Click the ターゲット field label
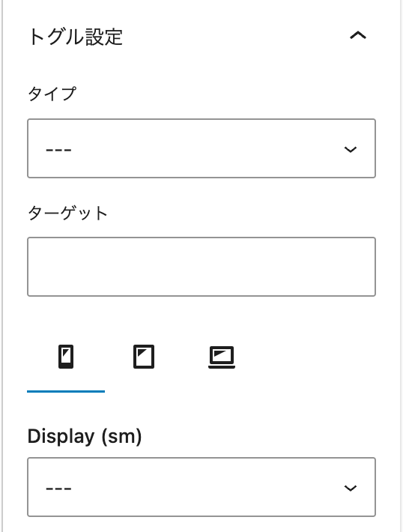 [68, 214]
